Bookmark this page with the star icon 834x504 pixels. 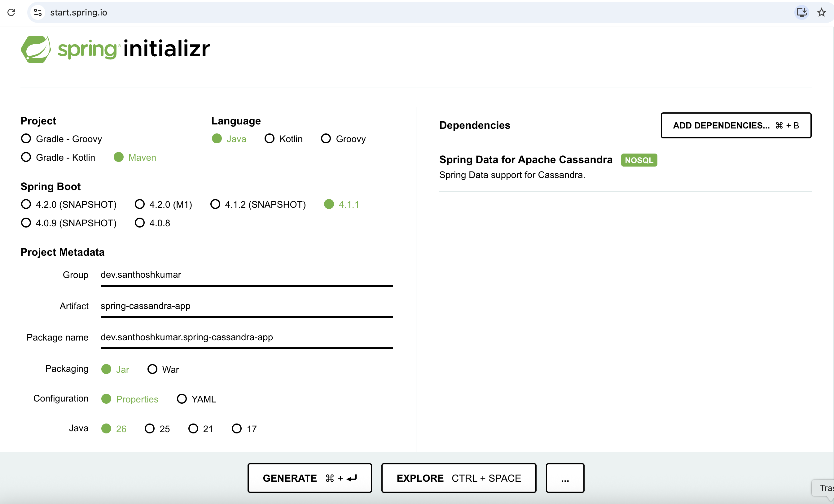[822, 12]
